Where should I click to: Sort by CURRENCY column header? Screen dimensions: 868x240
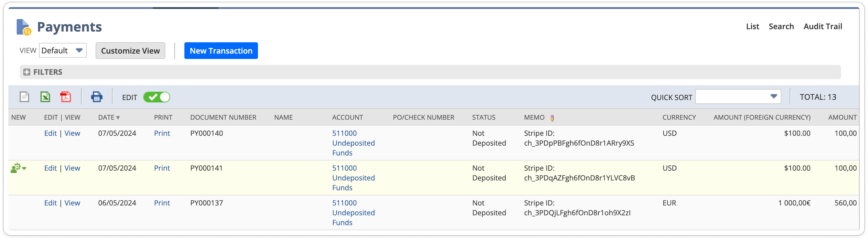pyautogui.click(x=679, y=118)
